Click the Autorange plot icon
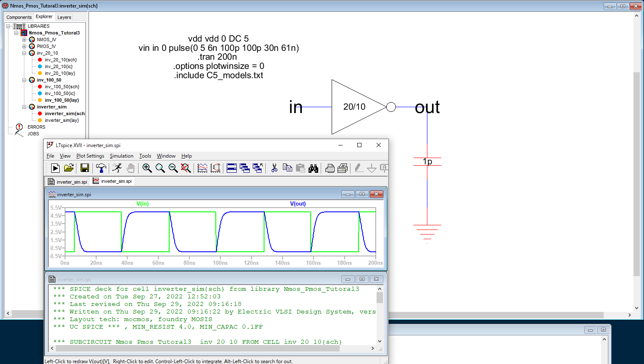This screenshot has height=364, width=644. tap(215, 168)
